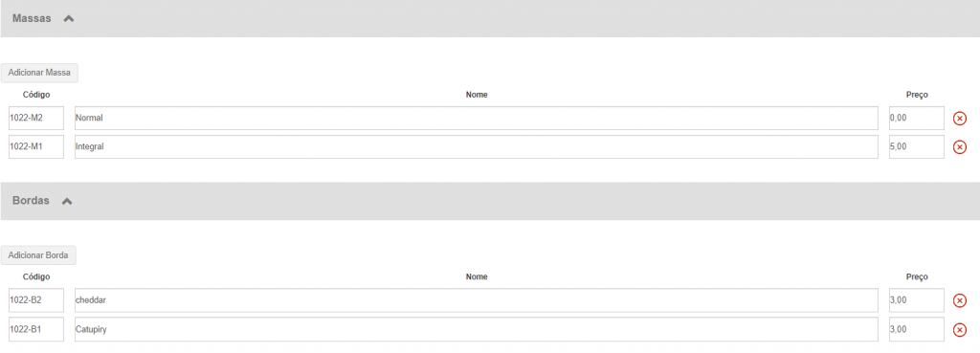Click the Adicionar Borda button
This screenshot has height=353, width=980.
(x=38, y=254)
